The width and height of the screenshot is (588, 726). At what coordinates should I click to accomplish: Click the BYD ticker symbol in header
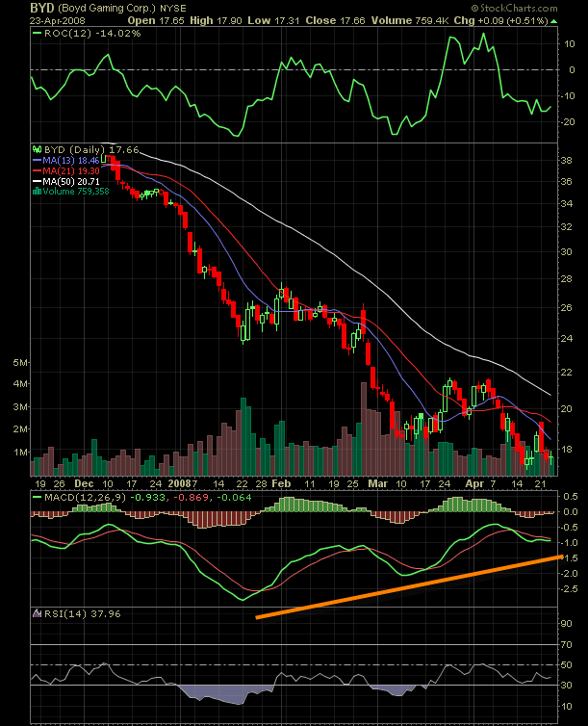tap(42, 8)
